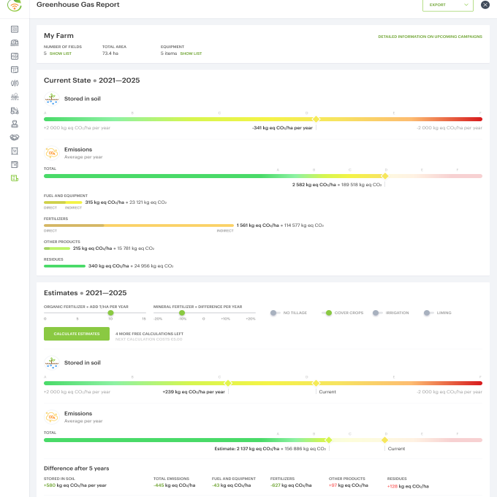
Task: Click Total Emissions difference value
Action: (174, 485)
